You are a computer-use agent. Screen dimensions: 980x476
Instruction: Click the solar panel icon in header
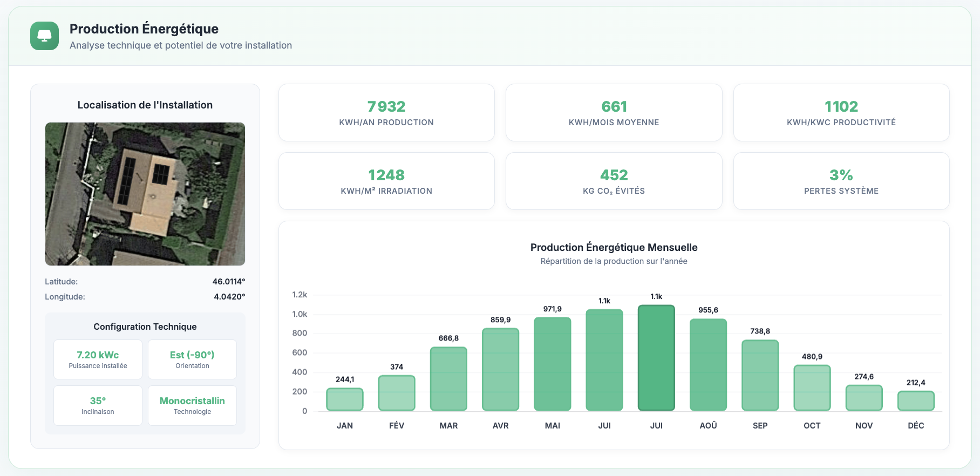44,36
